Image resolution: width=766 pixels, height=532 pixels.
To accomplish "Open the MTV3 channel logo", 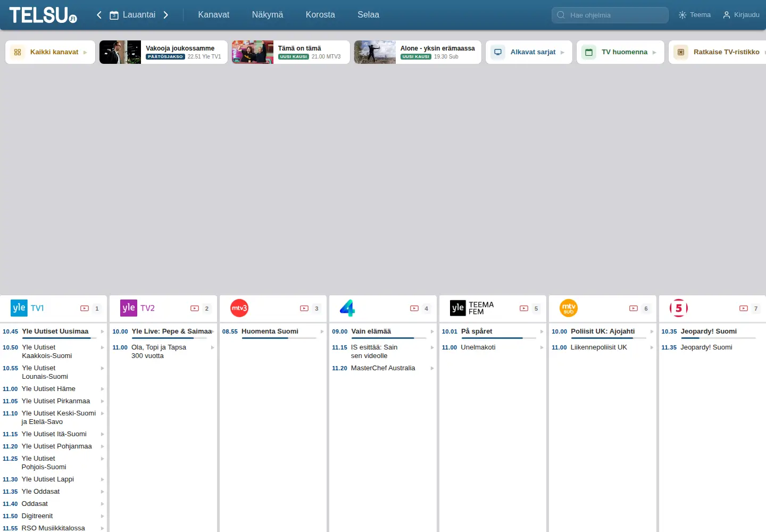I will point(239,308).
